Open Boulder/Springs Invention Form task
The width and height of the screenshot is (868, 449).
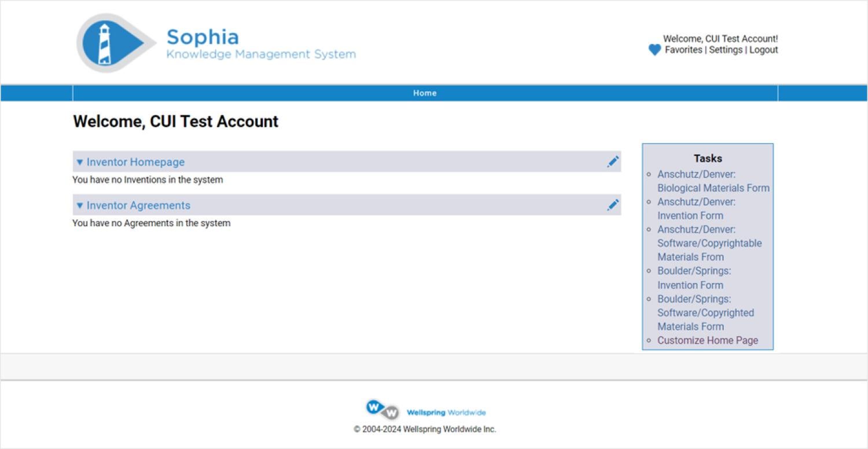tap(694, 278)
